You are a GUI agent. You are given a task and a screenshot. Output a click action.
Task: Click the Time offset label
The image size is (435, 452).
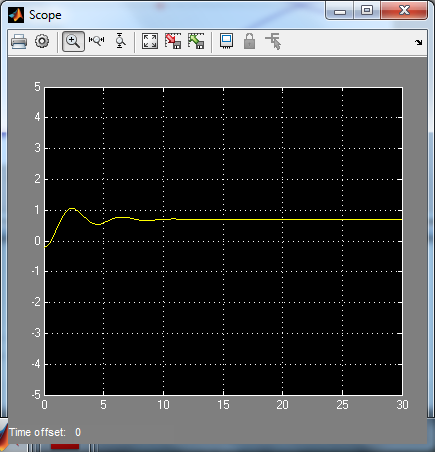[37, 432]
